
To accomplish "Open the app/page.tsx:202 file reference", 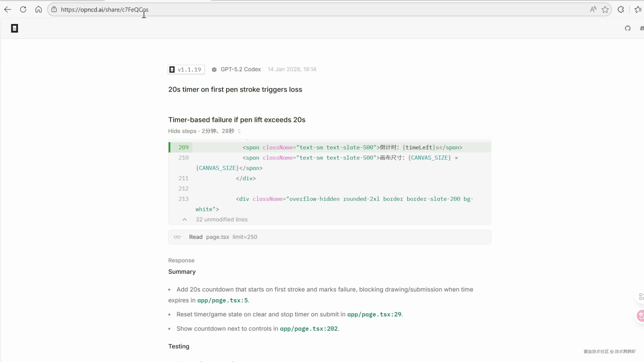I will coord(309,328).
